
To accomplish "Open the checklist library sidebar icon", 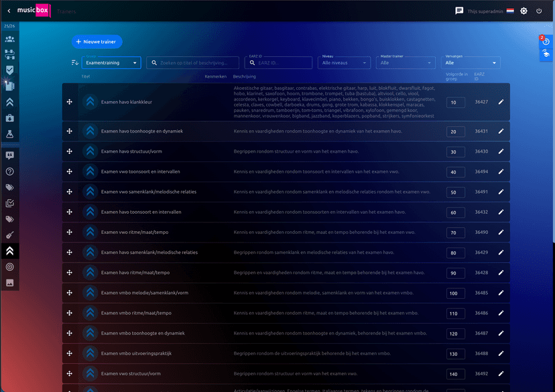I will [10, 203].
